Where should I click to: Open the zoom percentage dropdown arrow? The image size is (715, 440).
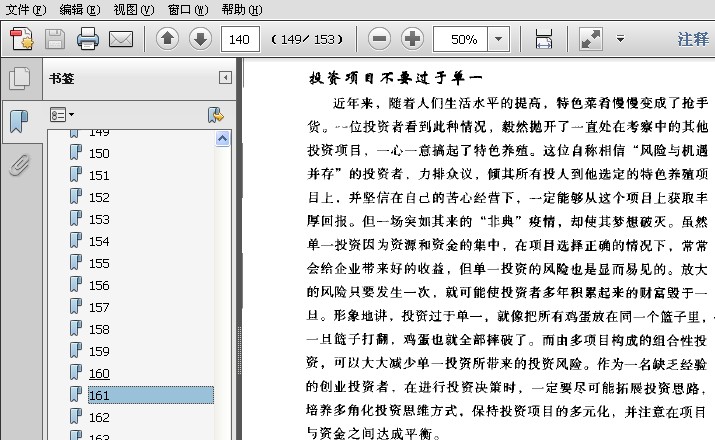pyautogui.click(x=498, y=39)
